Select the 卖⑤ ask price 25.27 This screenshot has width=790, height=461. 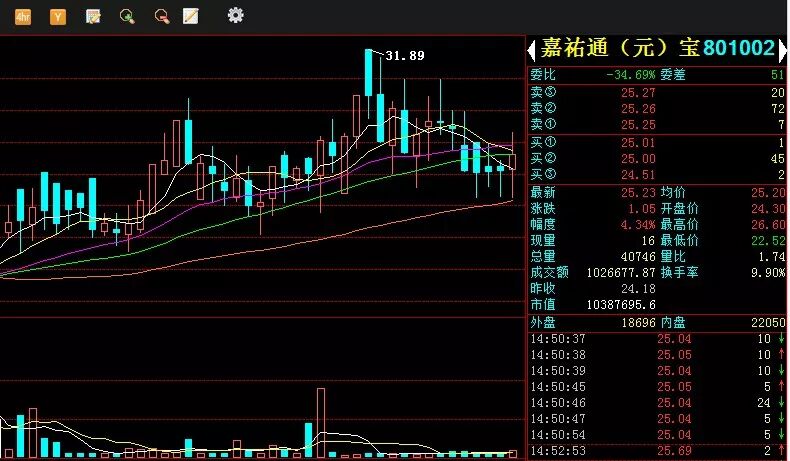click(638, 93)
